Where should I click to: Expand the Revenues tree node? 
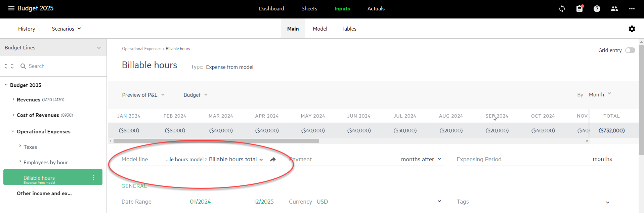tap(13, 99)
